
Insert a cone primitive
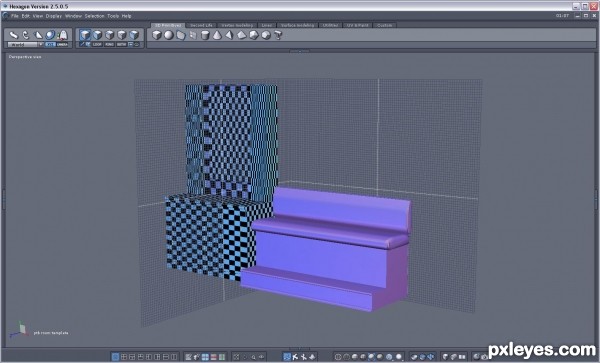click(x=217, y=36)
